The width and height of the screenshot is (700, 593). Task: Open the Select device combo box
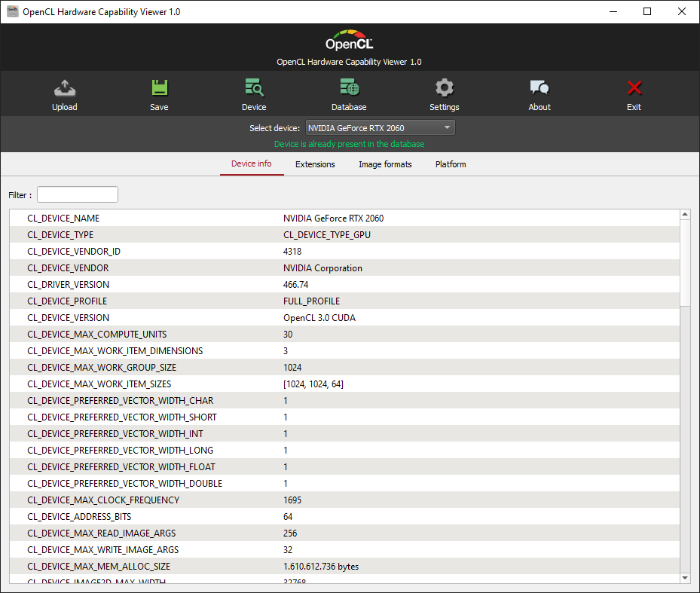coord(380,127)
